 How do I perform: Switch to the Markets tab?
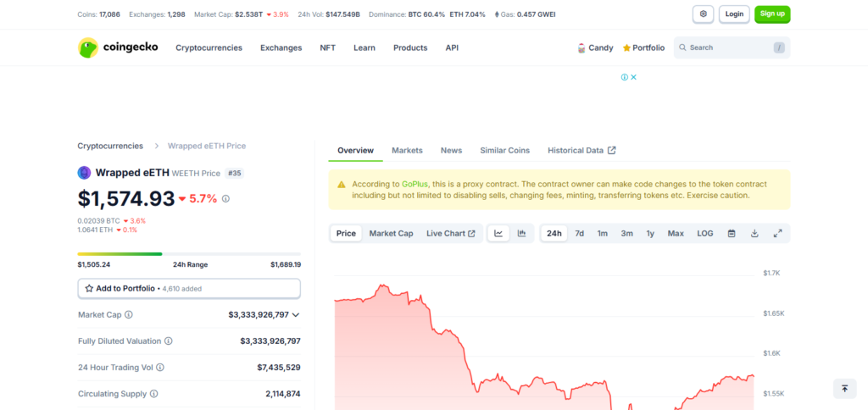tap(408, 151)
